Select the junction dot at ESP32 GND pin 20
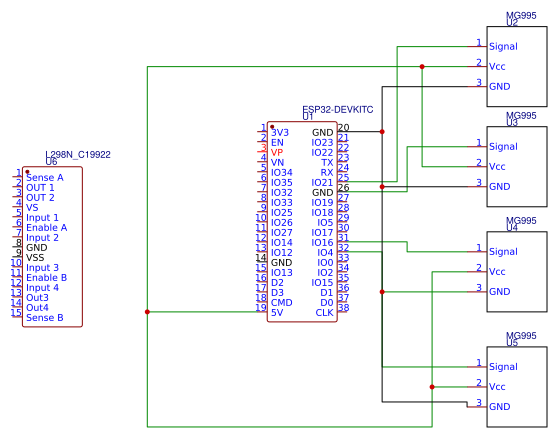The image size is (557, 437). pos(382,132)
